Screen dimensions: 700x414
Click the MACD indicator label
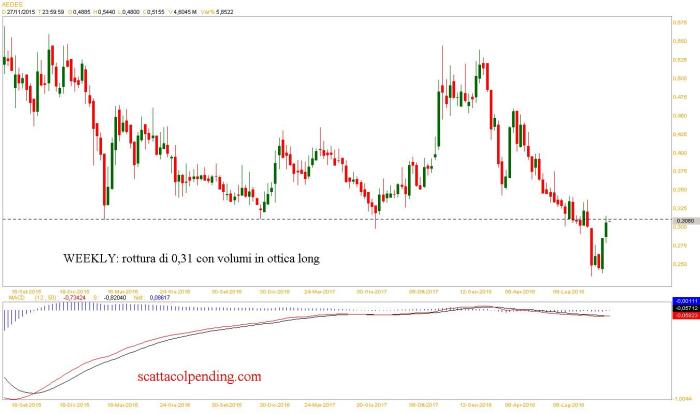point(15,298)
